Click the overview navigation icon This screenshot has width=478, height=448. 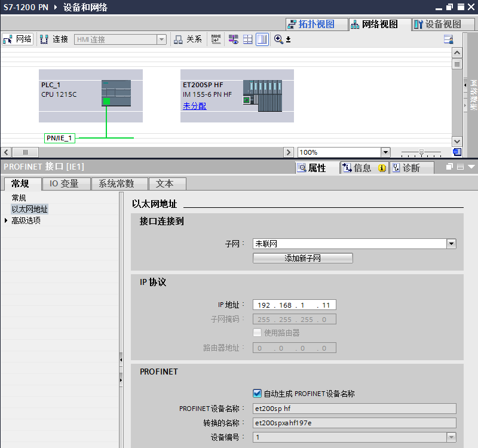pyautogui.click(x=457, y=152)
